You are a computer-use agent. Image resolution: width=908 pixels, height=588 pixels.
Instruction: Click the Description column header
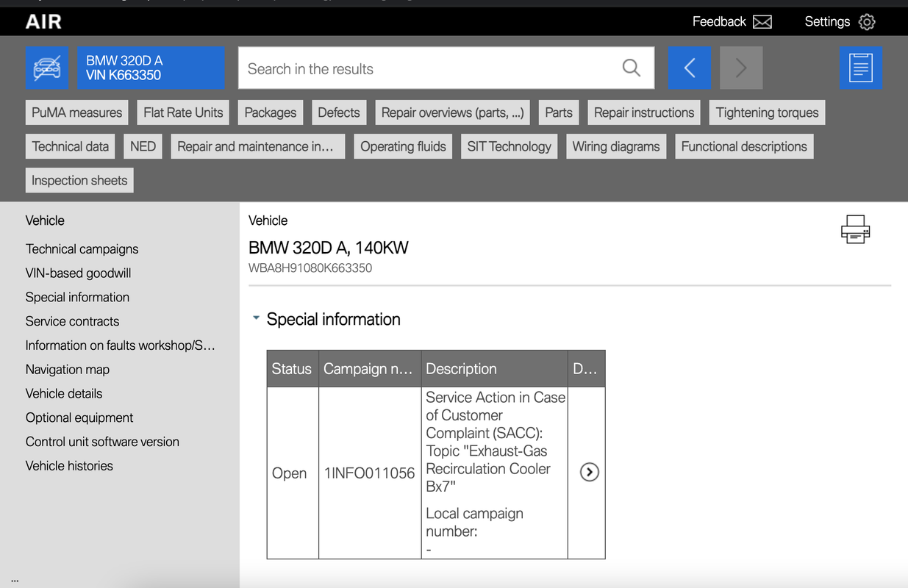pyautogui.click(x=495, y=369)
